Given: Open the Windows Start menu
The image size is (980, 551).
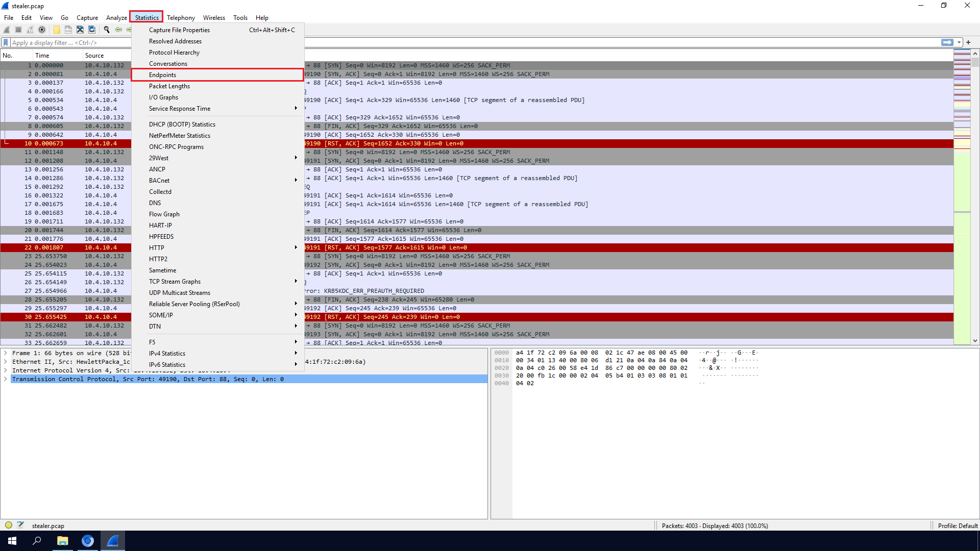Looking at the screenshot, I should [x=12, y=541].
